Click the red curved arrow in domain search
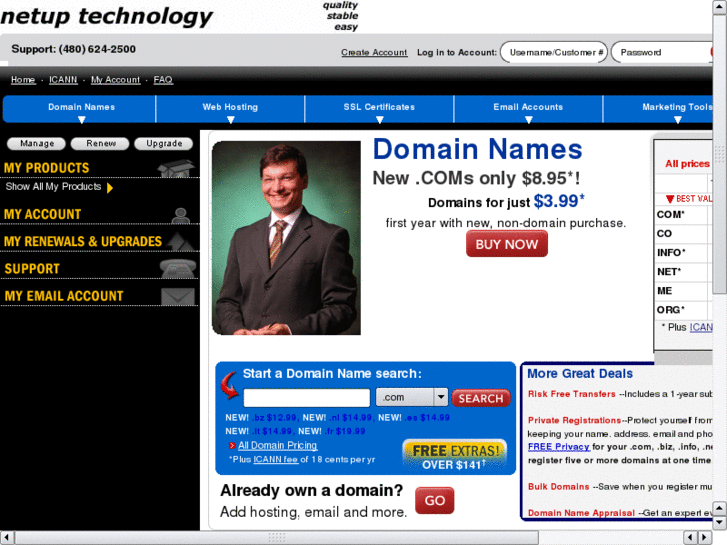727x545 pixels. pyautogui.click(x=230, y=386)
